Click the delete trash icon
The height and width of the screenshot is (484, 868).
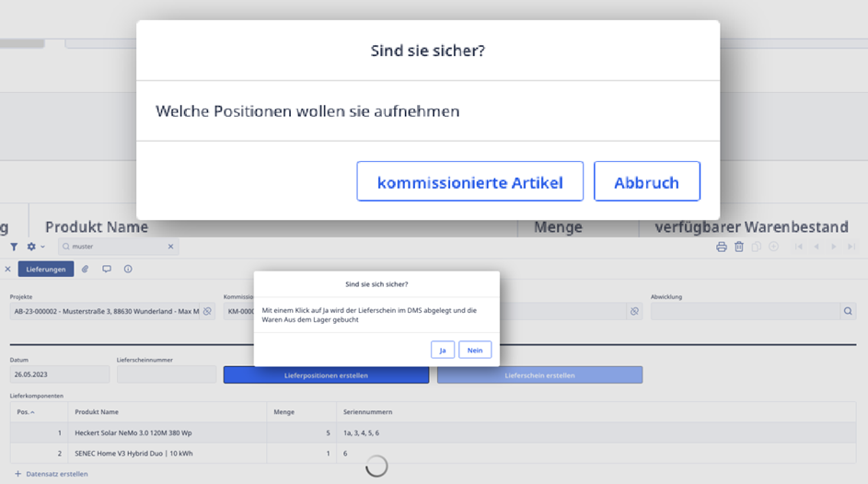[738, 247]
